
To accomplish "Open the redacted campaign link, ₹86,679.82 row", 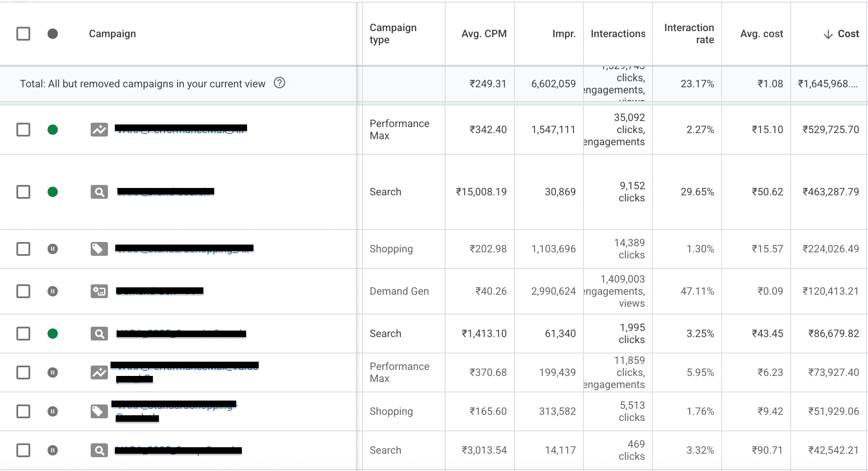I will [x=181, y=334].
